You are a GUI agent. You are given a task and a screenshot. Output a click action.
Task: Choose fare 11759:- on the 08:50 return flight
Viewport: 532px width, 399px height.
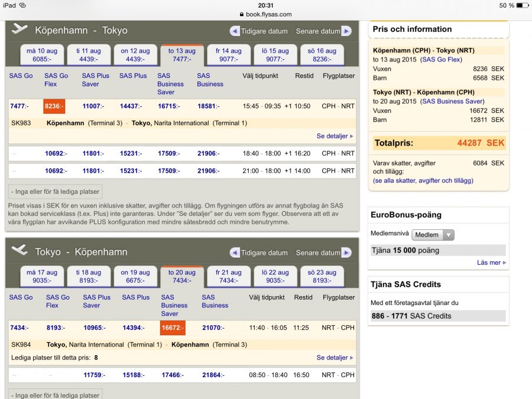point(95,375)
